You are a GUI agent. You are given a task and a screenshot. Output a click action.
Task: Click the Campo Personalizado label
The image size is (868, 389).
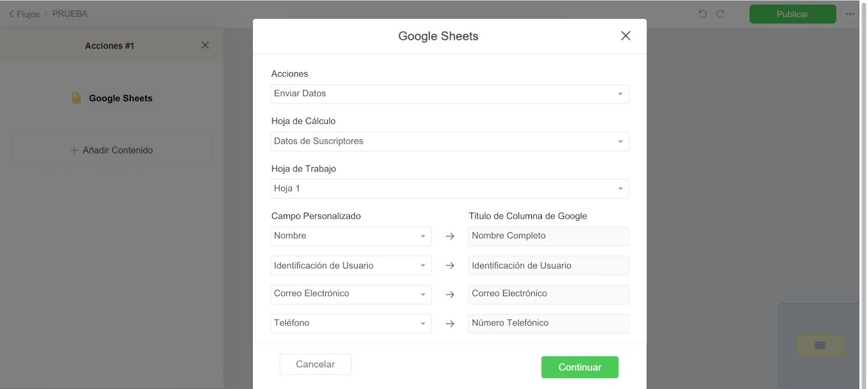[316, 216]
